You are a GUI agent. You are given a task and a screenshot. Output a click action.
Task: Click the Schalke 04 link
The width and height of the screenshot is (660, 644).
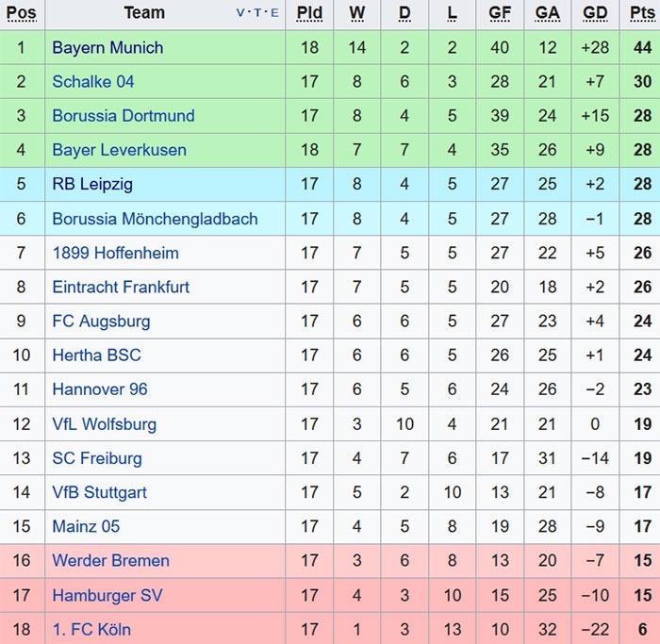coord(93,82)
